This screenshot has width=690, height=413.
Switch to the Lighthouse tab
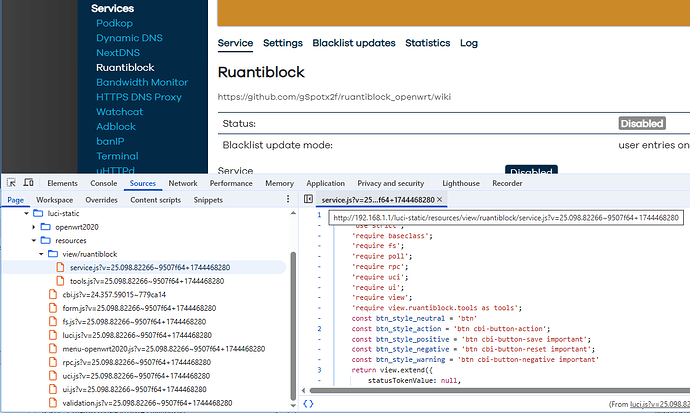[x=461, y=183]
